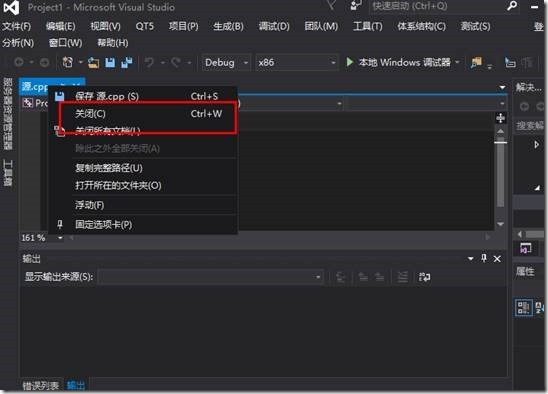
Task: Expand the local Windows debugger dropdown arrow
Action: 457,63
